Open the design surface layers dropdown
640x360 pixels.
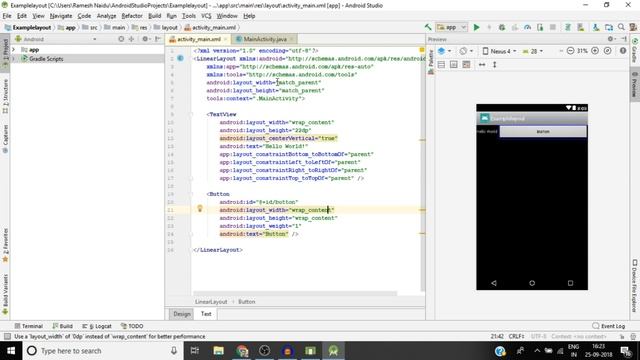pyautogui.click(x=444, y=51)
